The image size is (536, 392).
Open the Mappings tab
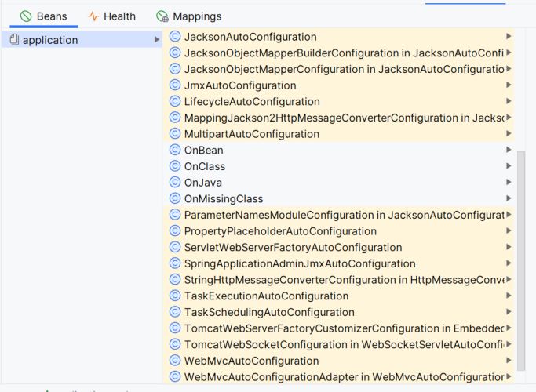click(x=188, y=16)
